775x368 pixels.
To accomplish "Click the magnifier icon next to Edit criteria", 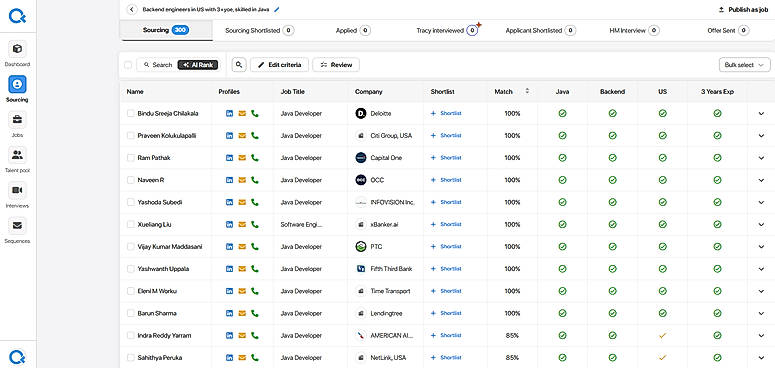I will [x=239, y=65].
